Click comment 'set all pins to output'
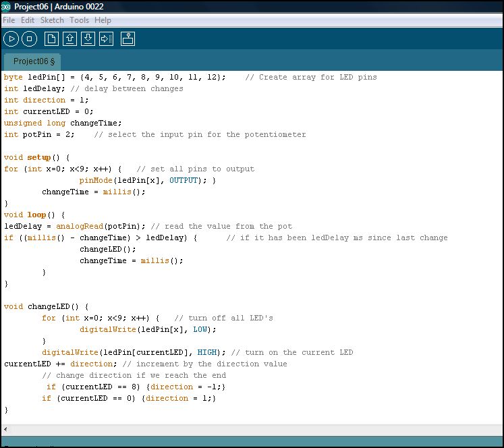Screen dimensions: 504x448 pyautogui.click(x=196, y=169)
